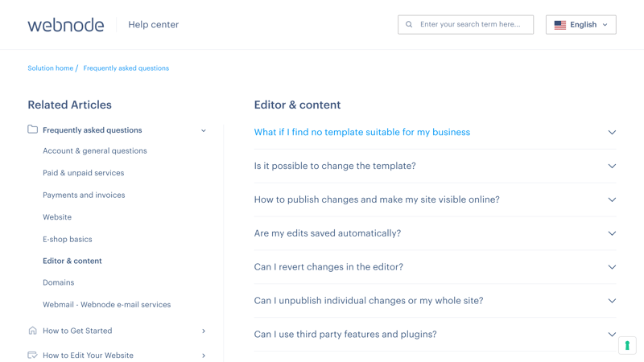Expand the How to Edit Your Website section
Viewport: 644px width, 362px height.
pos(204,356)
